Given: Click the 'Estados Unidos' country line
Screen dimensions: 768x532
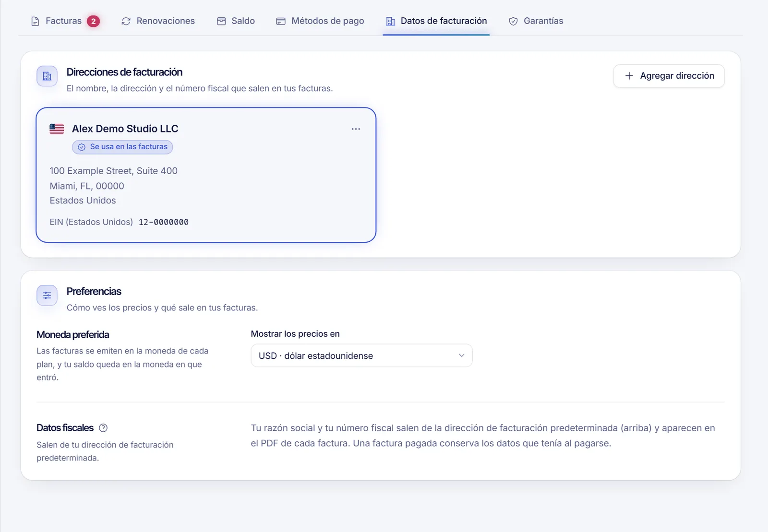Looking at the screenshot, I should [83, 201].
